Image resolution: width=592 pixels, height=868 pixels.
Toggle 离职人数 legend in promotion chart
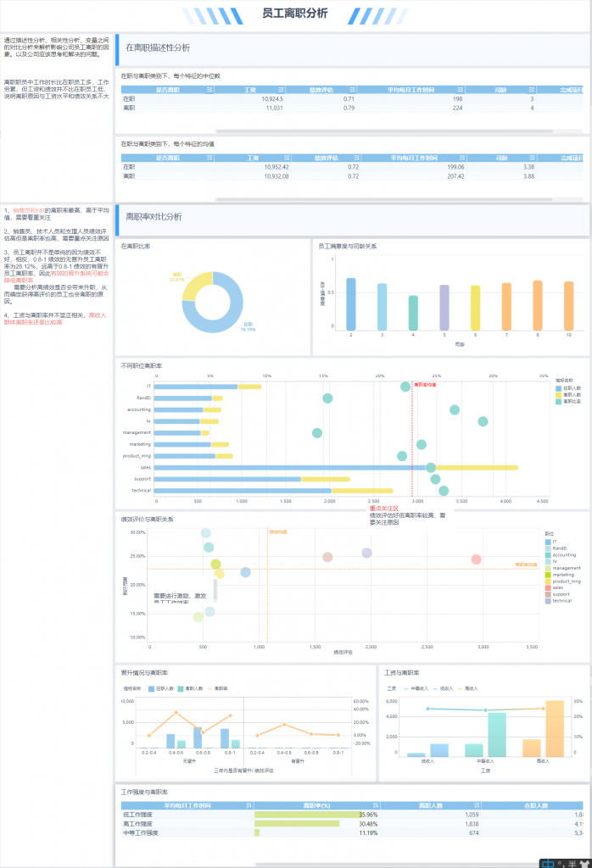pos(189,688)
